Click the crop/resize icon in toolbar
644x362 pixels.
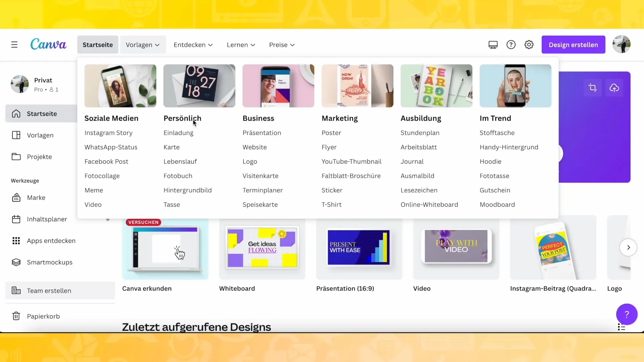coord(593,87)
